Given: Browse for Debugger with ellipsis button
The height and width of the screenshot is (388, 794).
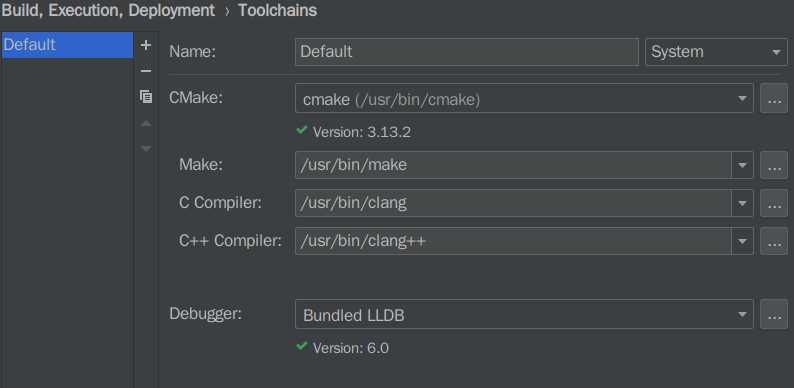Looking at the screenshot, I should tap(774, 314).
